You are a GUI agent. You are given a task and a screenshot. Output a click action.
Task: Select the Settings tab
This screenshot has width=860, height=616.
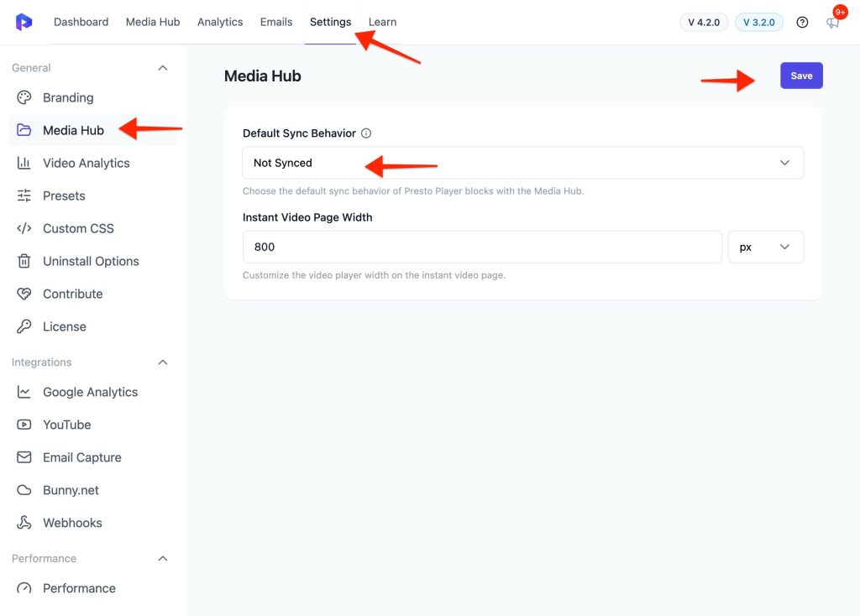point(330,22)
